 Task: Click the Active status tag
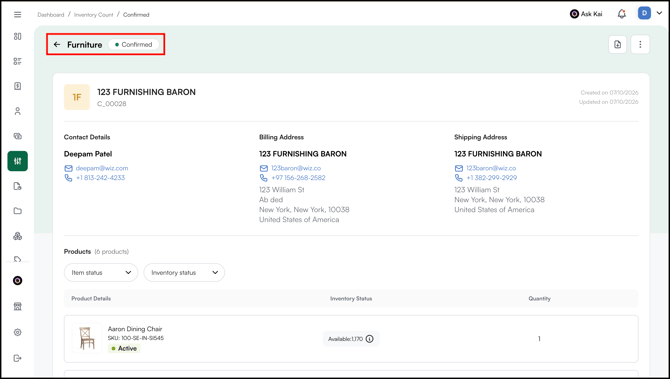[x=124, y=348]
